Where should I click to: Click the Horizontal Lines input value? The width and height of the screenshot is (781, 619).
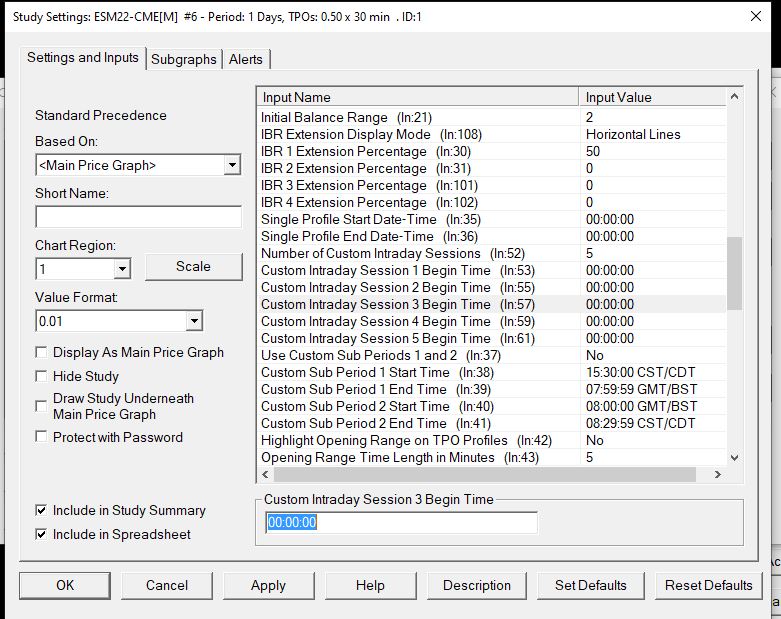click(633, 134)
